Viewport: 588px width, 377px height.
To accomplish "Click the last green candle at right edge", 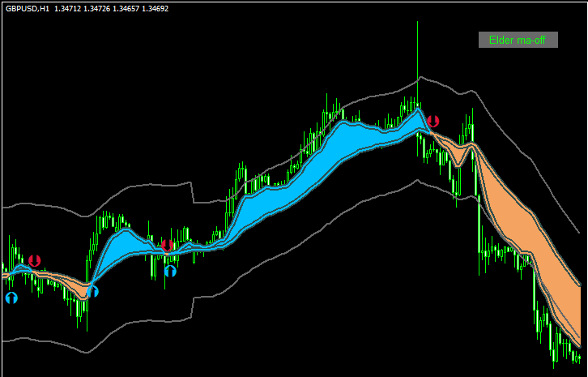I will click(x=577, y=357).
